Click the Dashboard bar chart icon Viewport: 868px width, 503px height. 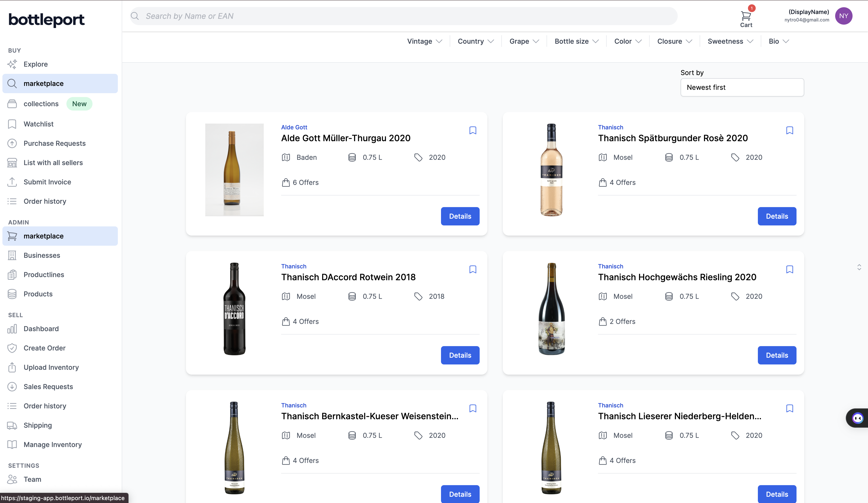click(x=12, y=329)
